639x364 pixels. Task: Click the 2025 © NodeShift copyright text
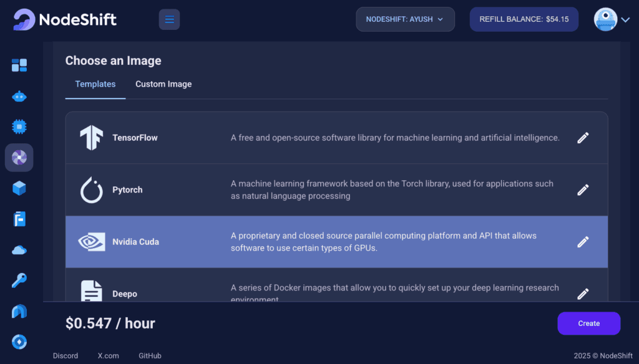(603, 355)
